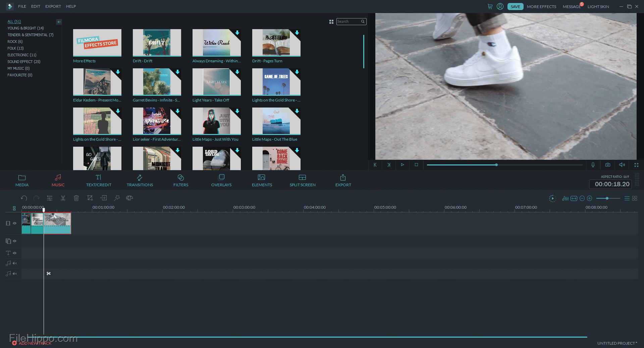Open the SOUND EFFECT category
The width and height of the screenshot is (644, 348).
pyautogui.click(x=23, y=61)
